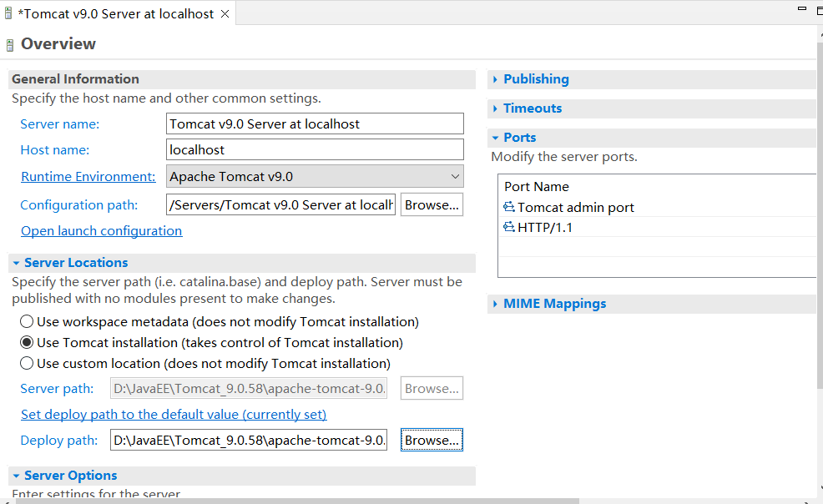Click the server icon in the editor tab
The height and width of the screenshot is (504, 823).
[8, 14]
